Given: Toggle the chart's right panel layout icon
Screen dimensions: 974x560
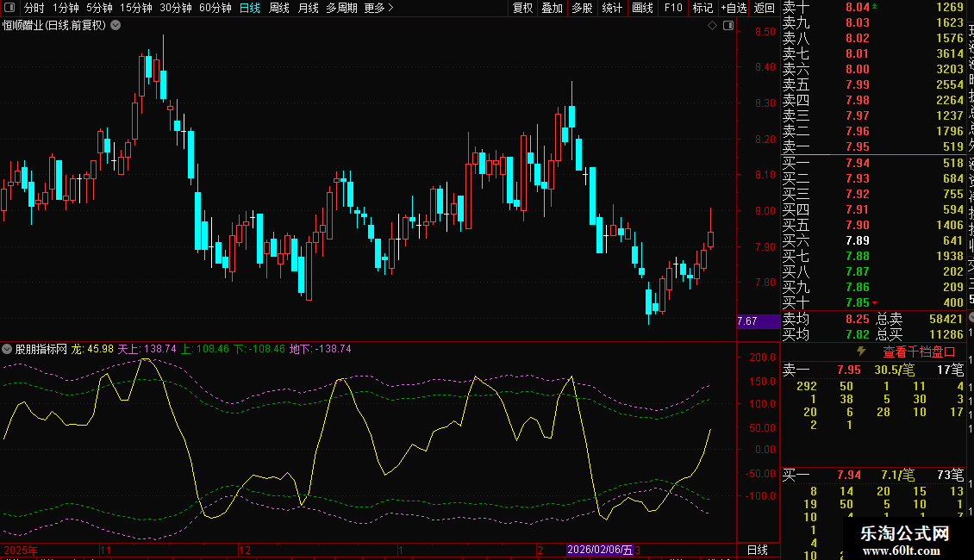Looking at the screenshot, I should point(728,26).
